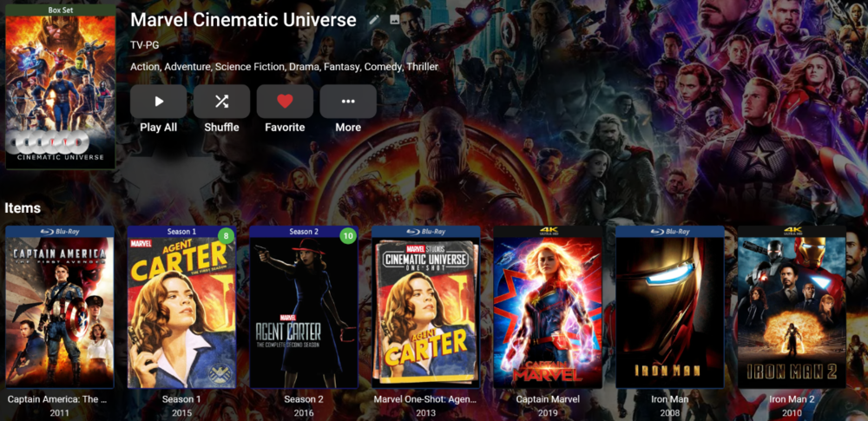
Task: Open the Iron Man poster
Action: point(670,307)
